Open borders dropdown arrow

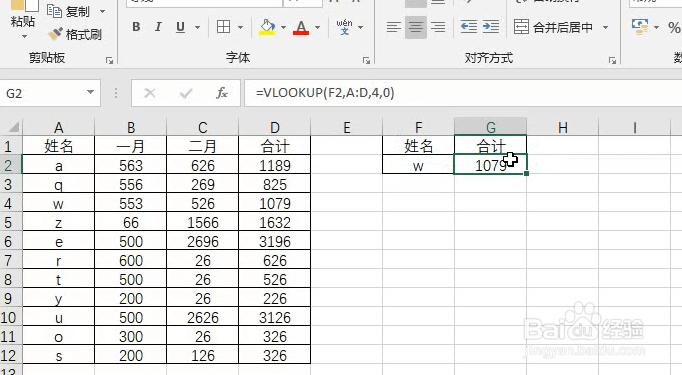point(241,27)
